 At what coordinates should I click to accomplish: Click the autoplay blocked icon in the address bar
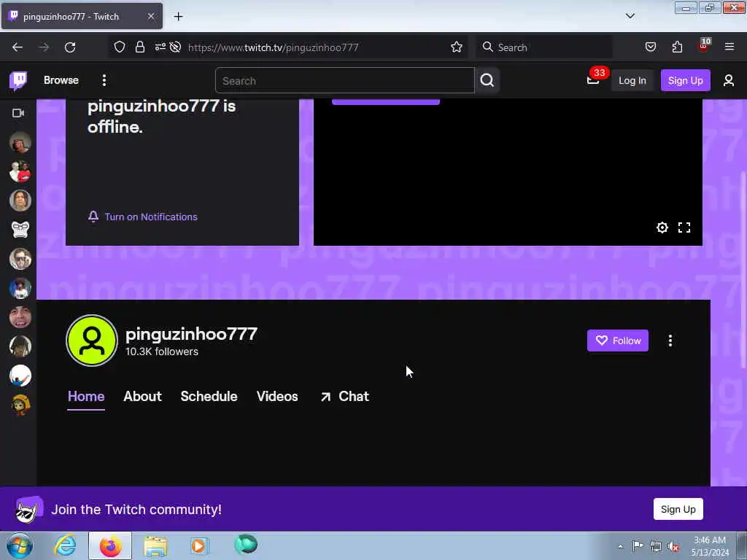coord(175,47)
